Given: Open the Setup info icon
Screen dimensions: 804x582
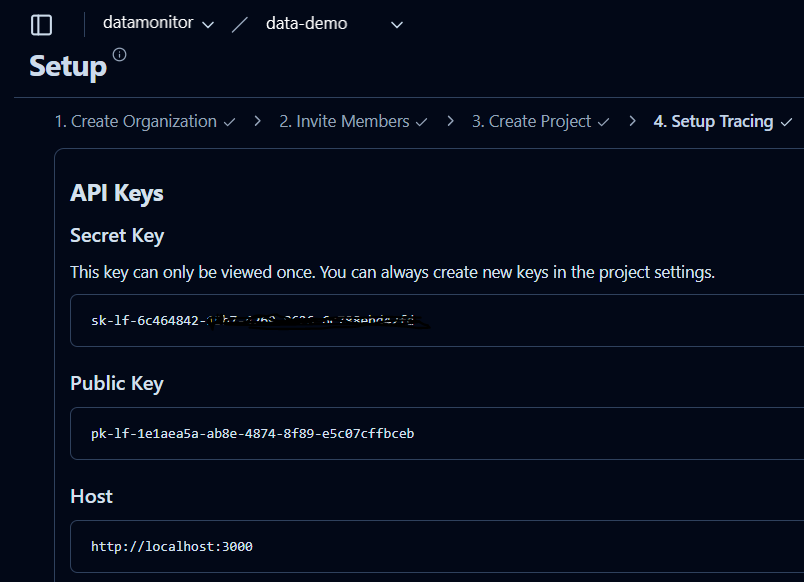Looking at the screenshot, I should click(x=119, y=54).
